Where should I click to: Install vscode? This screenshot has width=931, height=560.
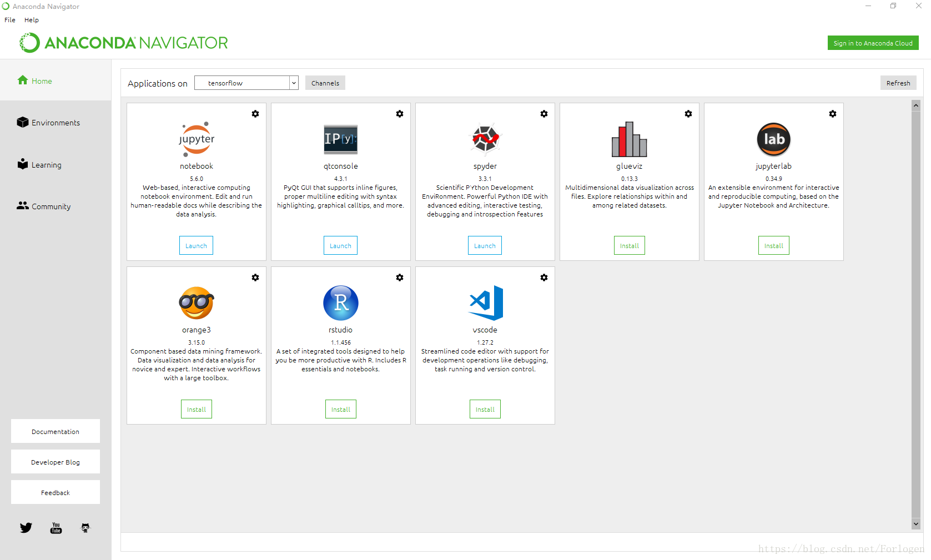[485, 409]
